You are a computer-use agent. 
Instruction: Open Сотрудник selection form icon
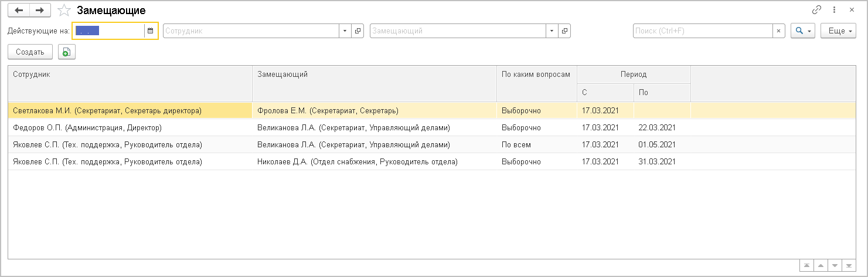358,31
